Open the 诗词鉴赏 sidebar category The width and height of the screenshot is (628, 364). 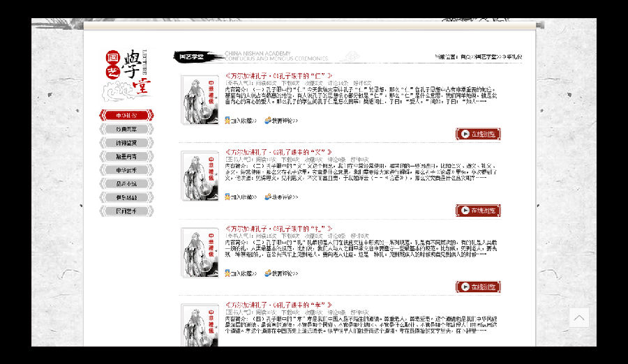[126, 142]
